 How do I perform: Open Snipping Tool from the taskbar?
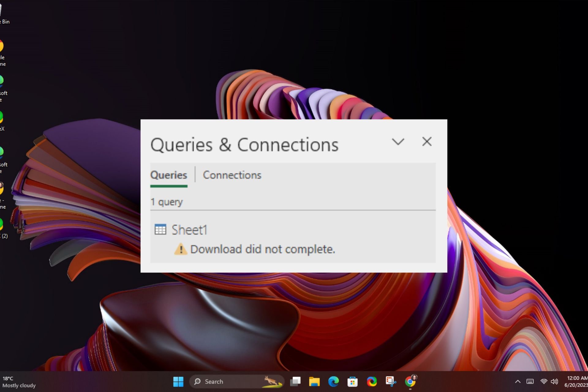(x=391, y=382)
